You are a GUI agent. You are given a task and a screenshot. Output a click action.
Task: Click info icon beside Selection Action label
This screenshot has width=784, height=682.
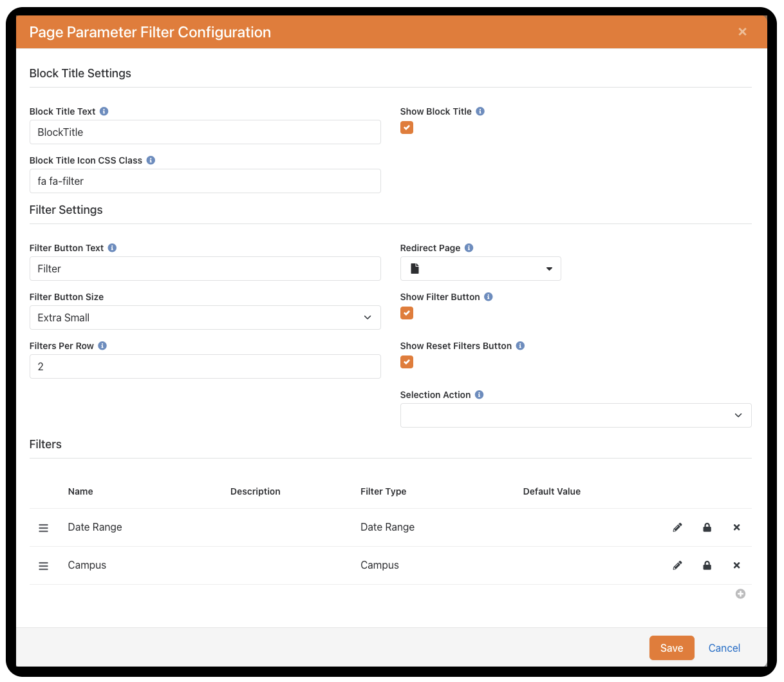click(x=480, y=395)
